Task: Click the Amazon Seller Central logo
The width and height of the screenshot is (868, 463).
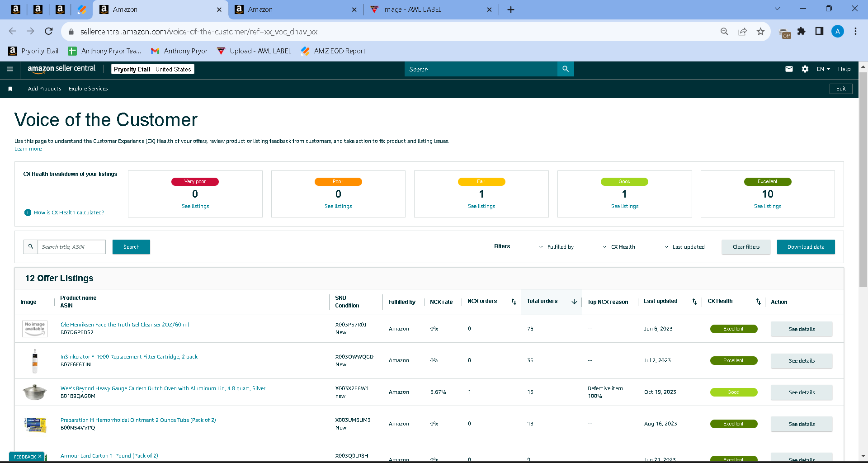Action: (x=61, y=69)
